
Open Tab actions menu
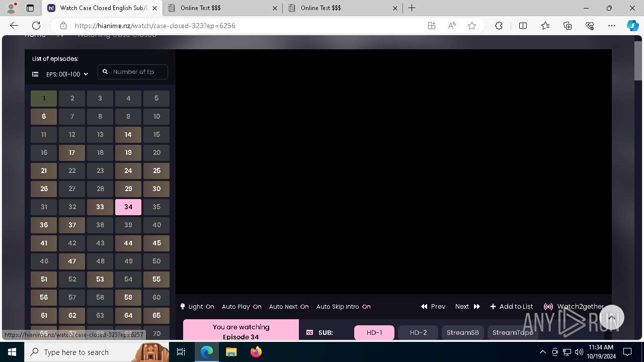coord(30,8)
